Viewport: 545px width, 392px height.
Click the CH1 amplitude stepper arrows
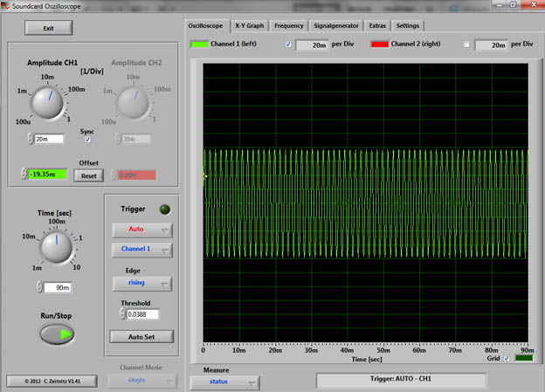30,139
